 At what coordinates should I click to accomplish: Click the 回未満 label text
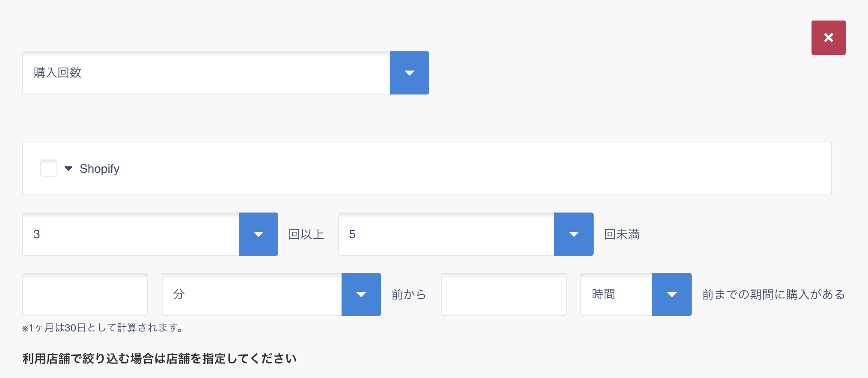point(621,234)
